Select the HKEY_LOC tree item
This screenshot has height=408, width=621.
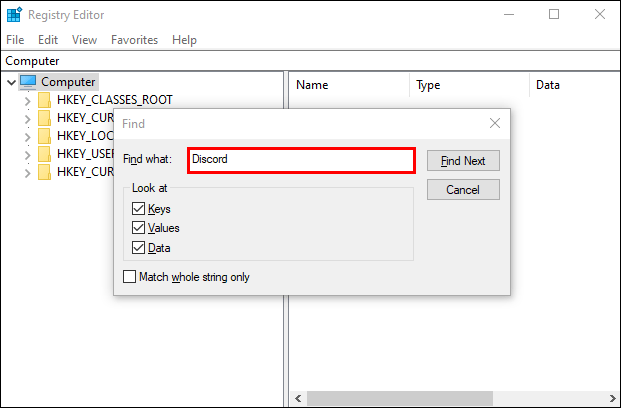pyautogui.click(x=85, y=136)
